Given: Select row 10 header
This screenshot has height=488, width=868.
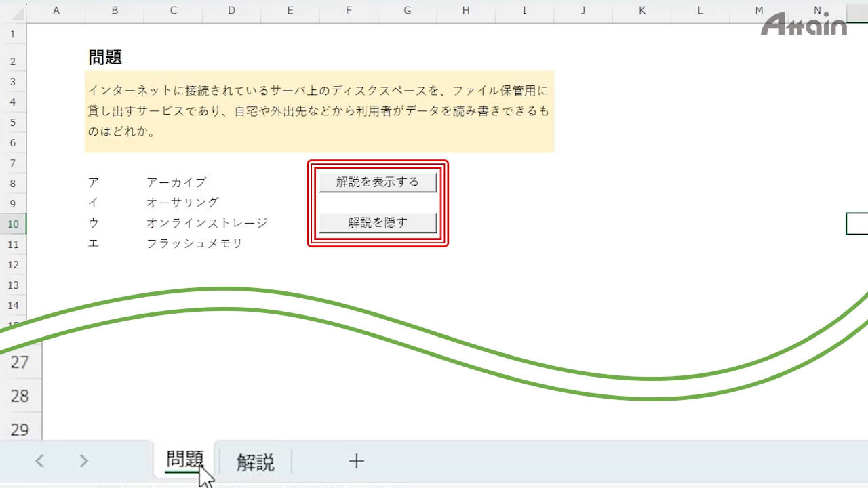Looking at the screenshot, I should (x=13, y=224).
